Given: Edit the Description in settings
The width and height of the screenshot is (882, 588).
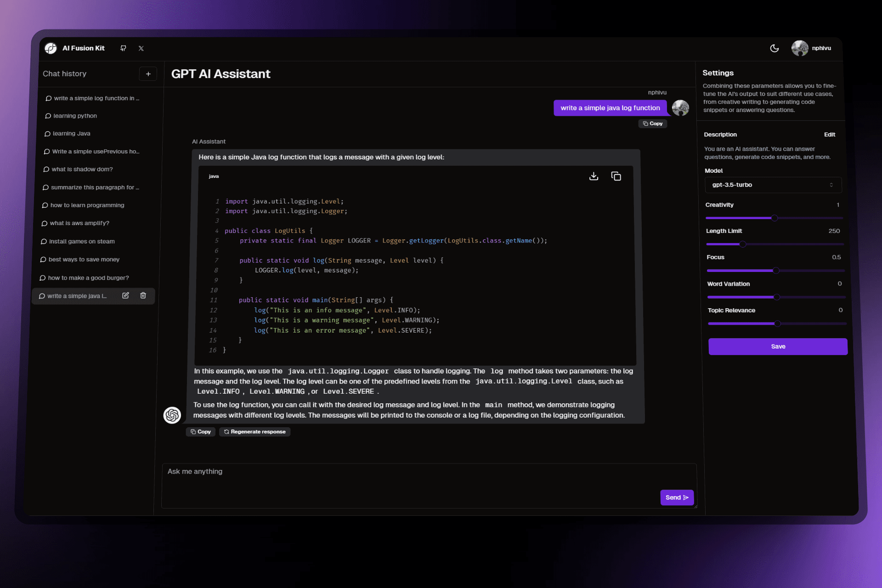Looking at the screenshot, I should [x=829, y=135].
